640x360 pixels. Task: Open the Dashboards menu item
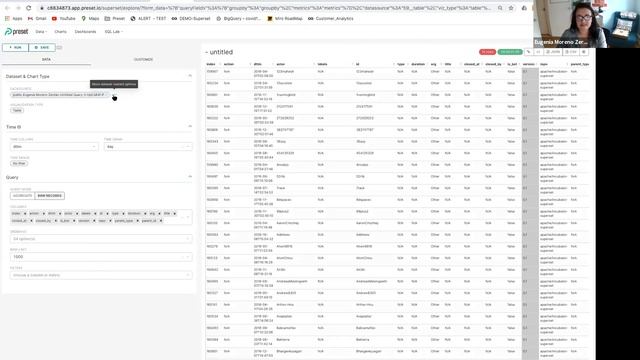(85, 31)
